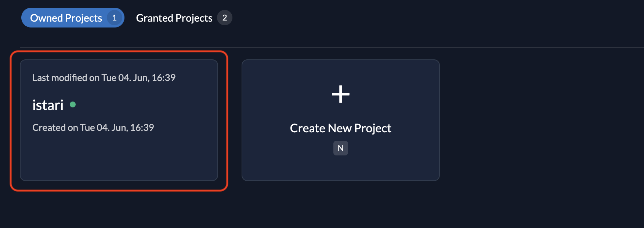Click the word 'Granted' in the second tab
Image resolution: width=644 pixels, height=228 pixels.
click(x=154, y=18)
